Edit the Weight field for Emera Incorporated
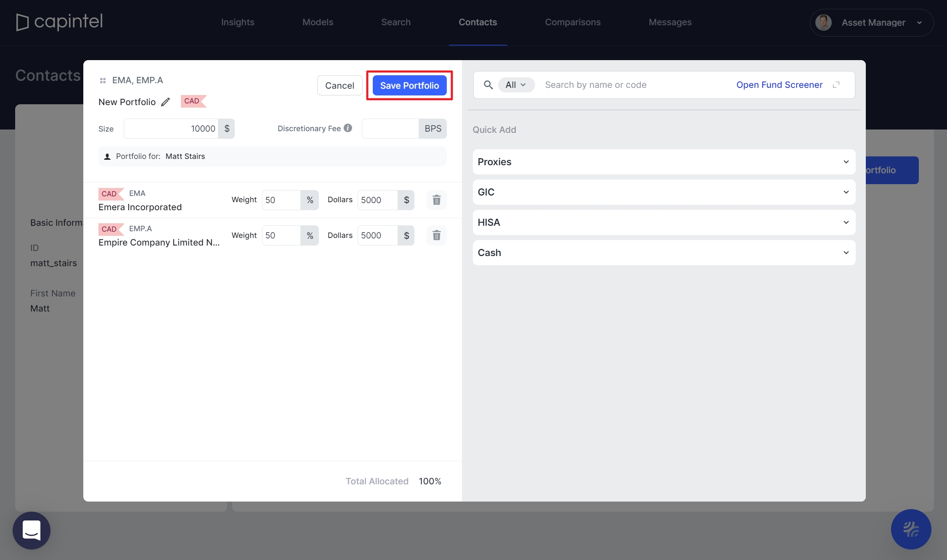 (281, 200)
